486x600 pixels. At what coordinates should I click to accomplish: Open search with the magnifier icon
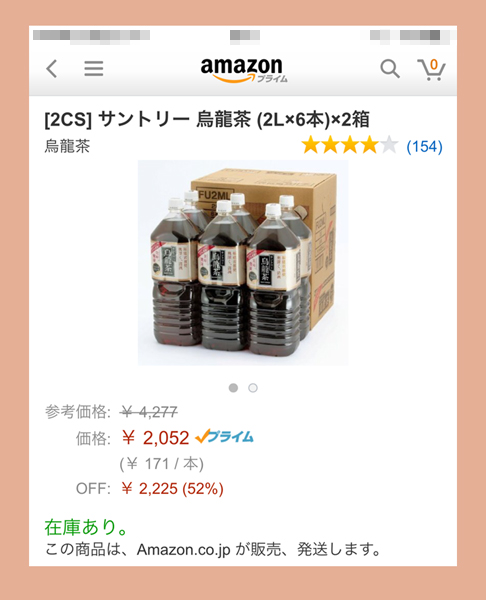pyautogui.click(x=390, y=69)
